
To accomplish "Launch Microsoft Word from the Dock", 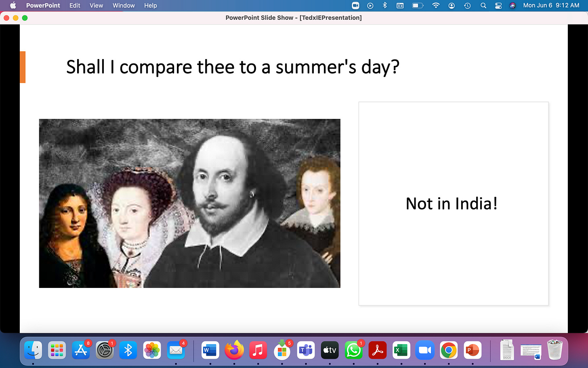I will (x=210, y=350).
